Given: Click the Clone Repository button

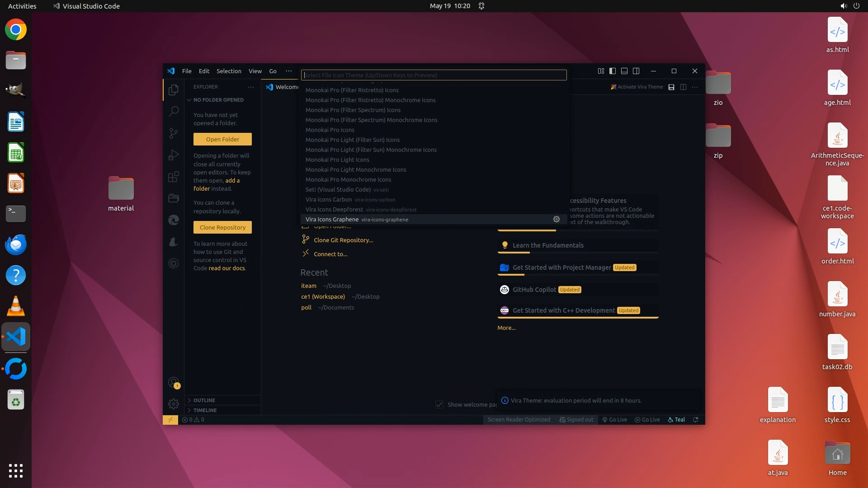Looking at the screenshot, I should [222, 227].
